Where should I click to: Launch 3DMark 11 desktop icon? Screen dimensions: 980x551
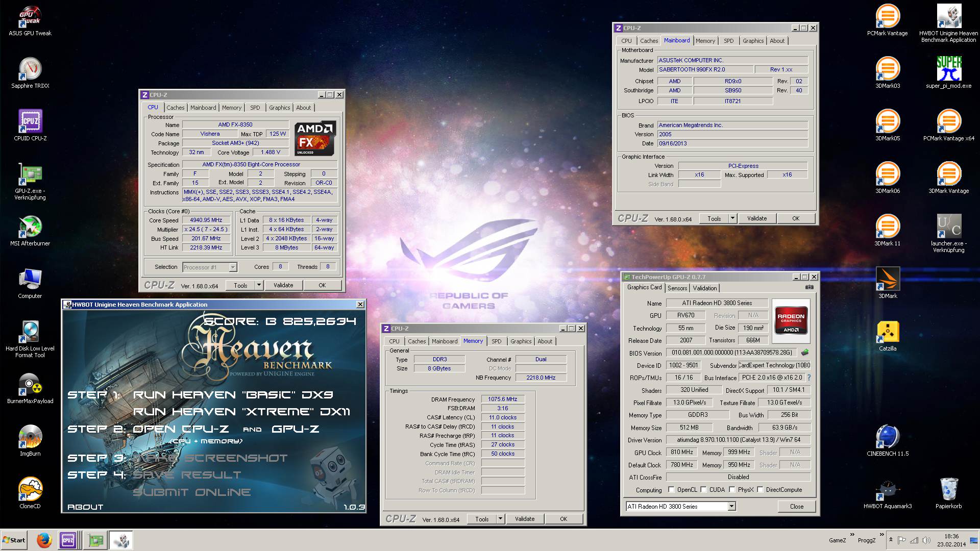coord(888,231)
